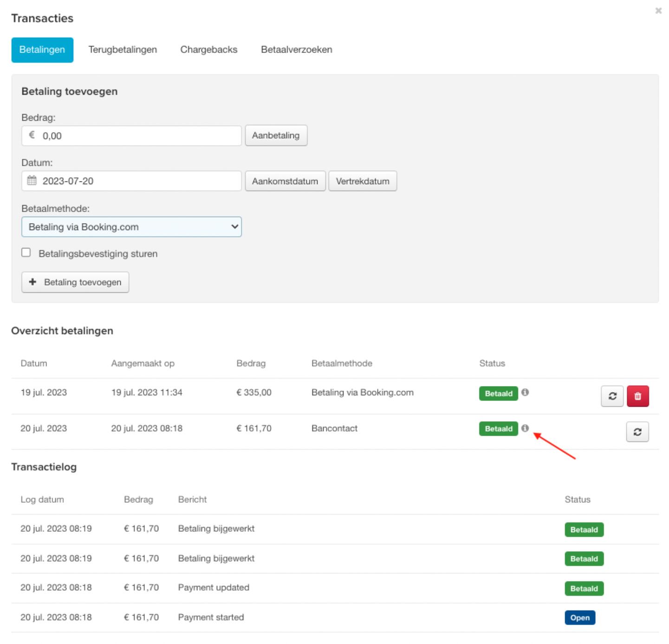Screen dimensions: 669x644
Task: Enable Betalingsbevestiging sturen checkbox
Action: click(26, 253)
